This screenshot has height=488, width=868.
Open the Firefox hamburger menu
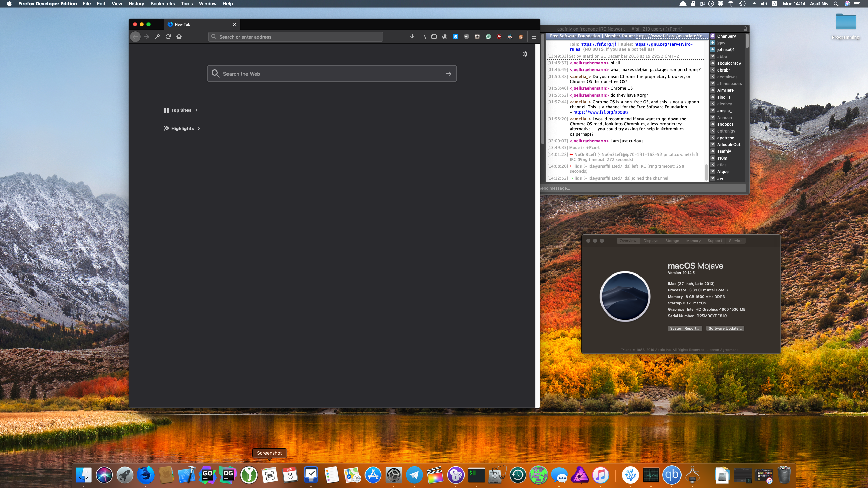click(534, 37)
